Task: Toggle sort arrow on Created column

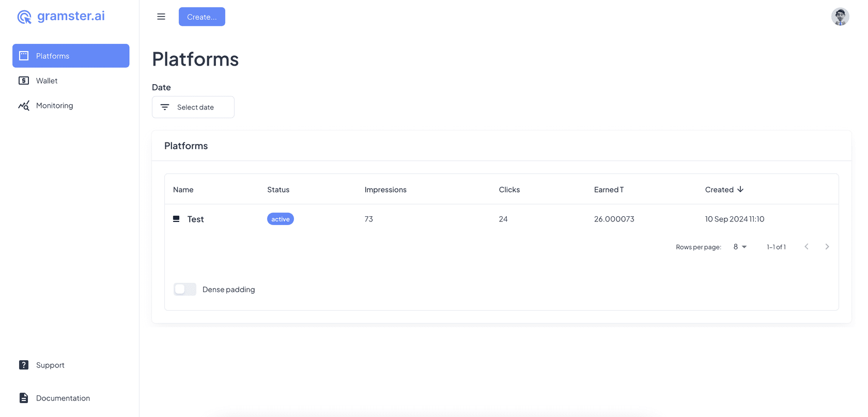Action: point(740,189)
